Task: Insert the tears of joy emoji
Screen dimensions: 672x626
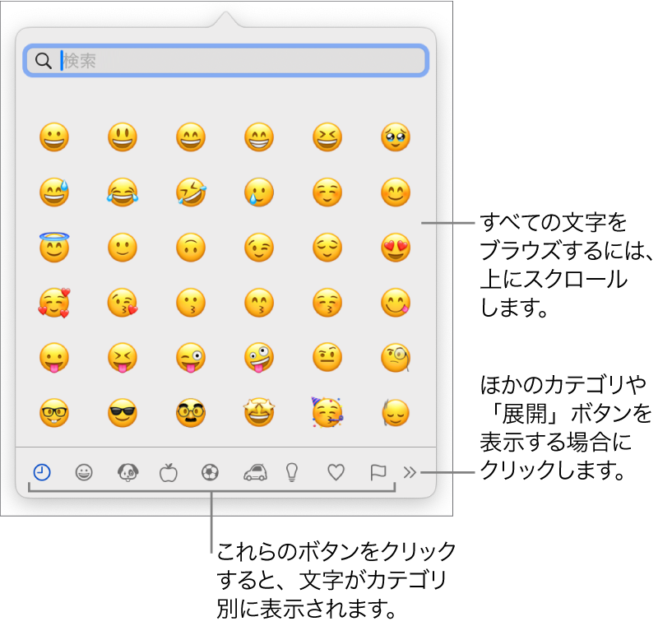Action: pos(123,192)
